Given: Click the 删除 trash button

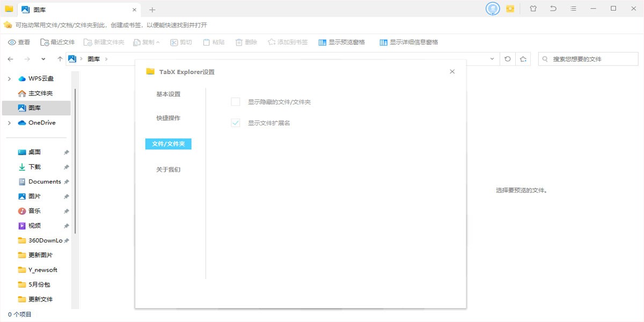Looking at the screenshot, I should (x=246, y=42).
